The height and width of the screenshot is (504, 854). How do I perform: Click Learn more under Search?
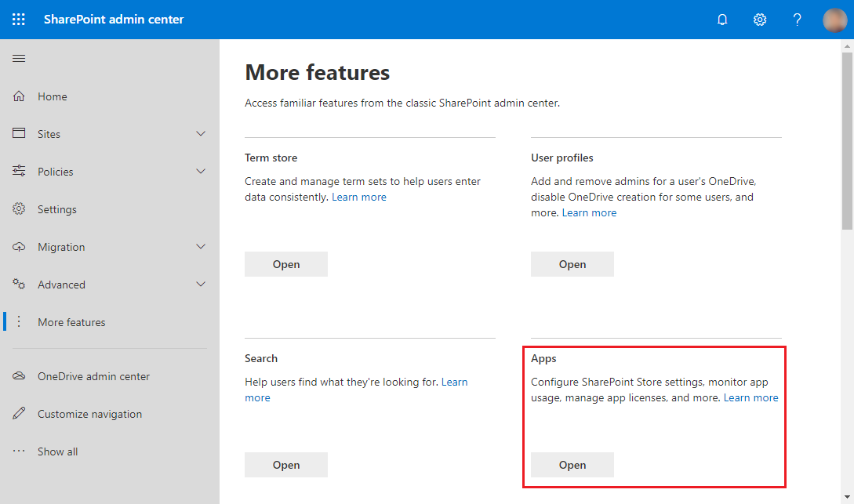coord(454,382)
